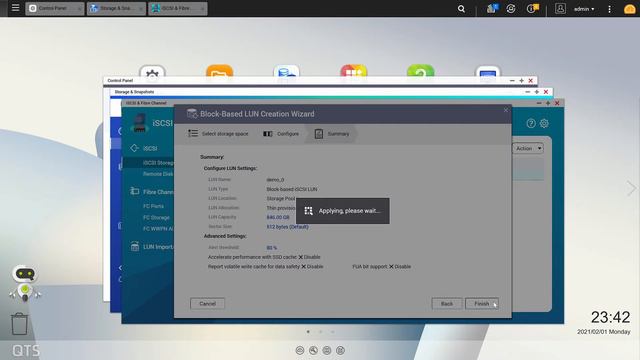Click the LUN wizard title disk icon
The width and height of the screenshot is (640, 360).
(x=192, y=114)
